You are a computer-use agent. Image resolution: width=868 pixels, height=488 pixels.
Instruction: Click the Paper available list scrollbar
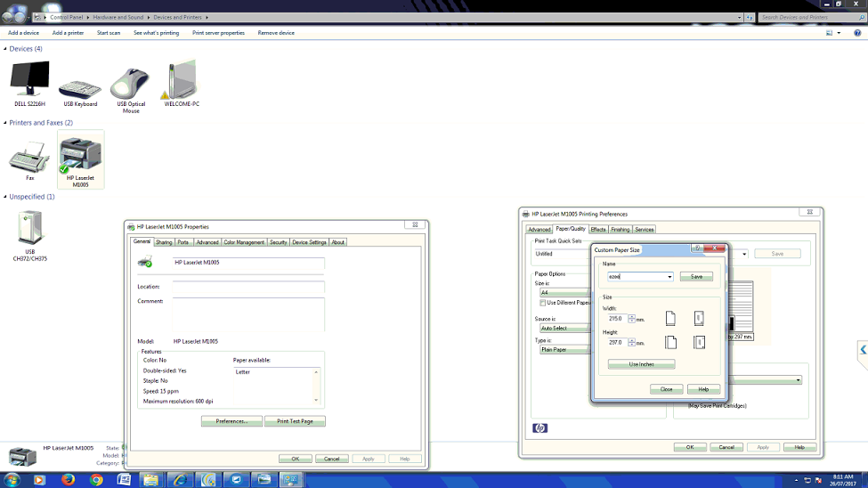[316, 386]
